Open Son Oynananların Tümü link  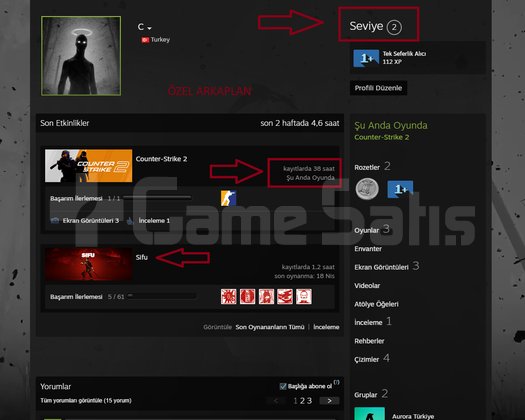pyautogui.click(x=270, y=327)
